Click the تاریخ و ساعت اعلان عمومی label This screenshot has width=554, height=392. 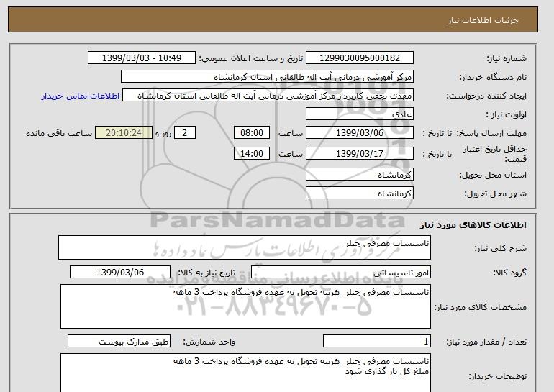click(x=251, y=58)
